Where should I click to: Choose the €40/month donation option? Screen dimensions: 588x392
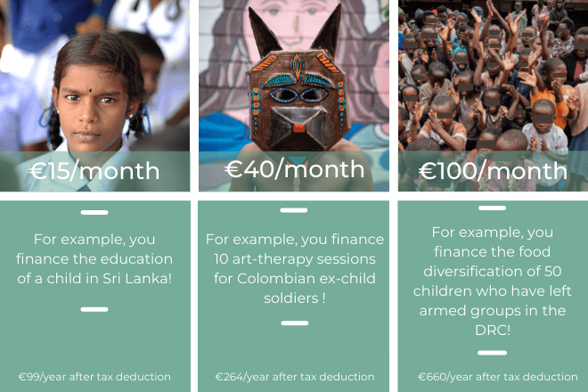pyautogui.click(x=294, y=169)
